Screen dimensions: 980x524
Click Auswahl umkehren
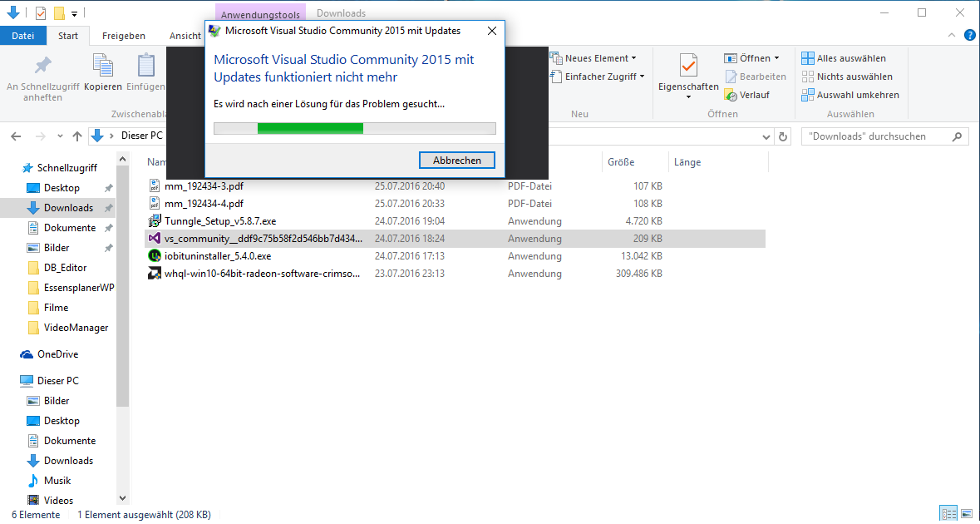pyautogui.click(x=850, y=95)
